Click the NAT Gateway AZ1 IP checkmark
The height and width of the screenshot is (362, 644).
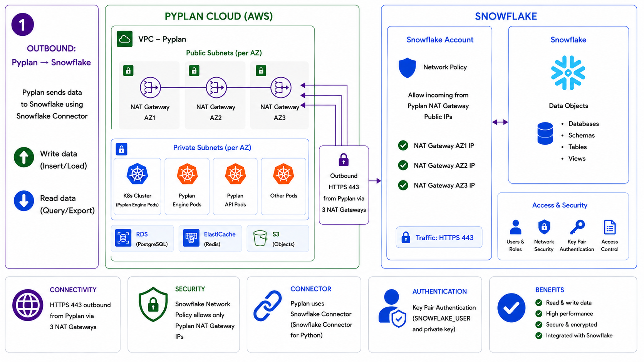point(403,145)
